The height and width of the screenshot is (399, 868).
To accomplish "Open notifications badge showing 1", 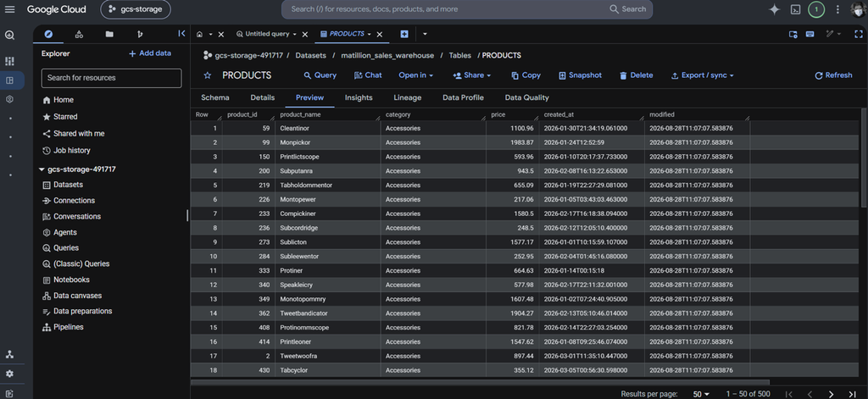I will 816,9.
